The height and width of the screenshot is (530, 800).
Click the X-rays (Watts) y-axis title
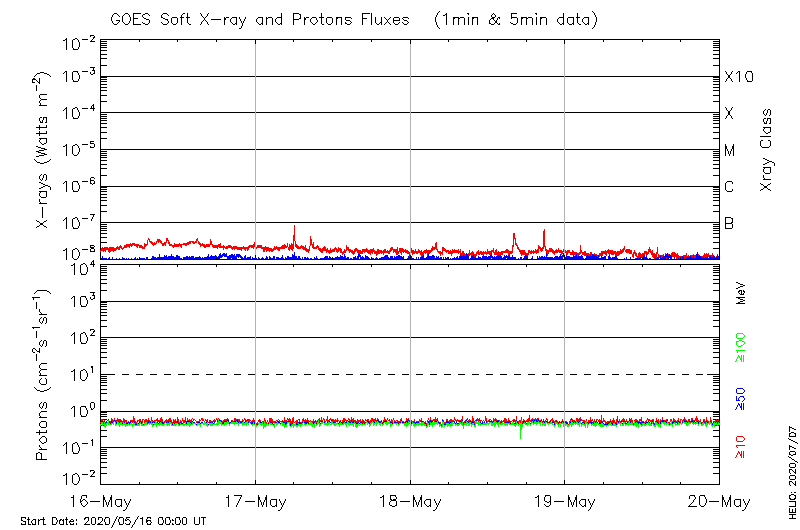tap(43, 150)
